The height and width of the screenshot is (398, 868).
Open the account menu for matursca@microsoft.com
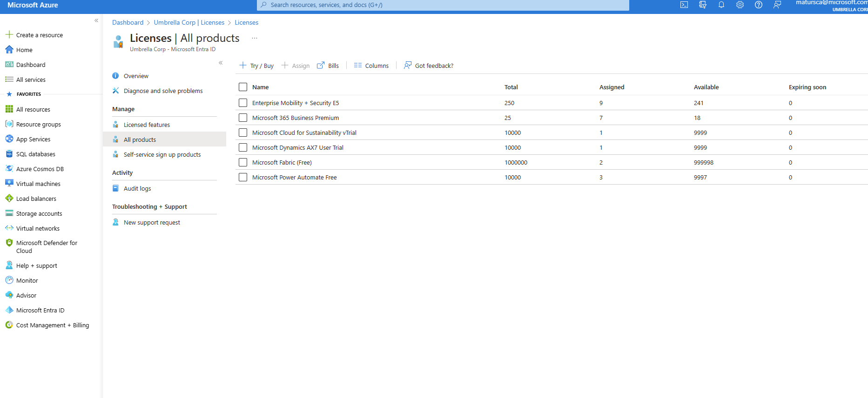point(831,6)
